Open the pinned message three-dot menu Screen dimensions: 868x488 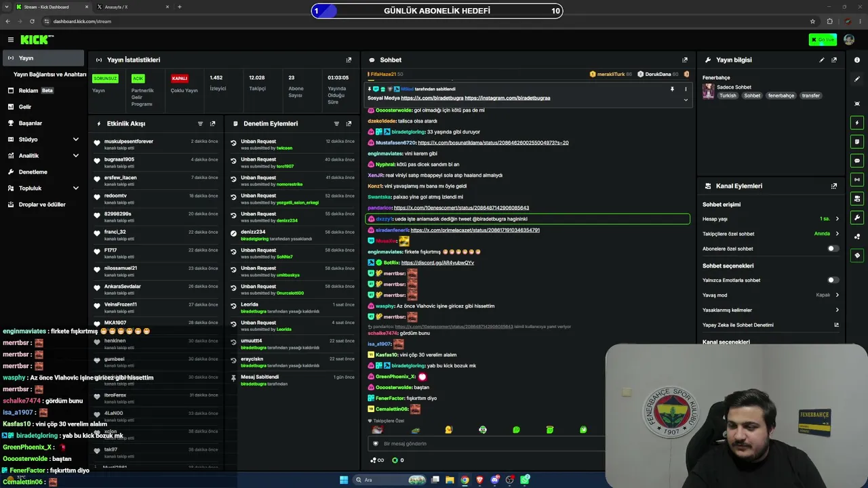click(x=686, y=89)
